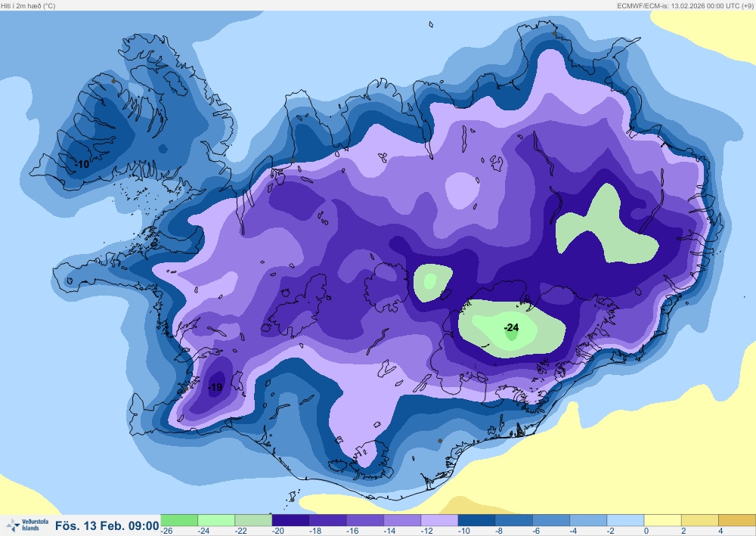Click the 4 legend value

click(720, 531)
